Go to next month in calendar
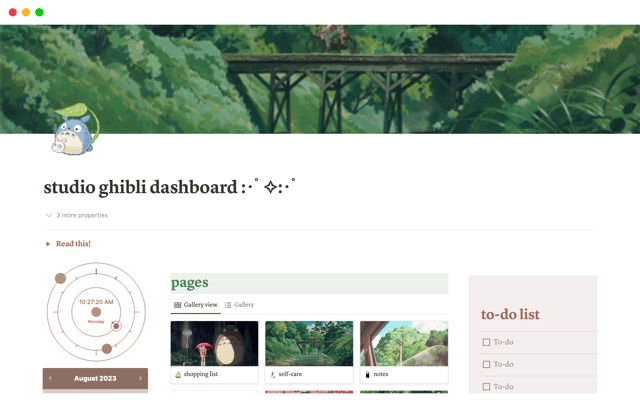Viewport: 640px width, 400px height. [x=140, y=378]
